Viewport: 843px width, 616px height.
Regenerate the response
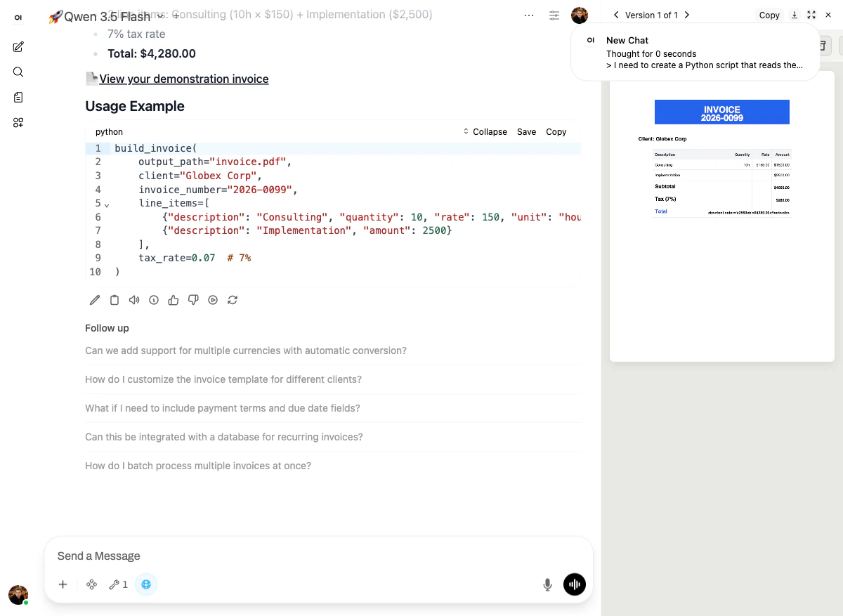(x=233, y=300)
